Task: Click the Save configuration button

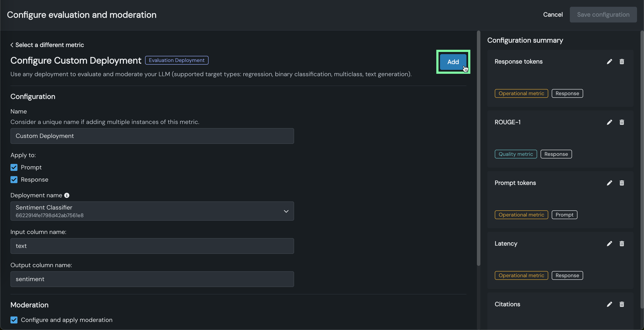Action: coord(603,14)
